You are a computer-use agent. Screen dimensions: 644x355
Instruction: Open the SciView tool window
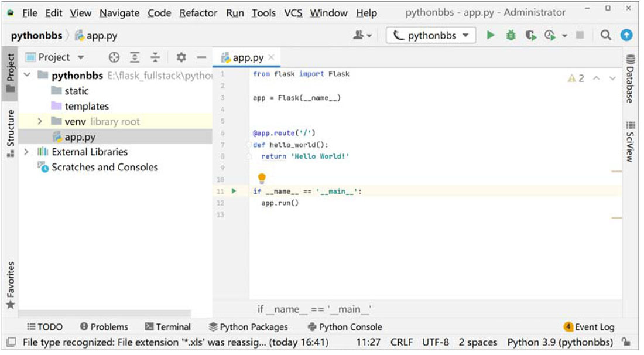(x=631, y=142)
